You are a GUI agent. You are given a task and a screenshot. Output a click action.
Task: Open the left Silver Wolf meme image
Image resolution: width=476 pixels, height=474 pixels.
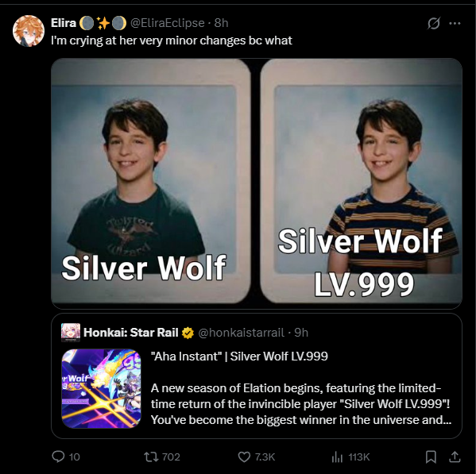(151, 181)
